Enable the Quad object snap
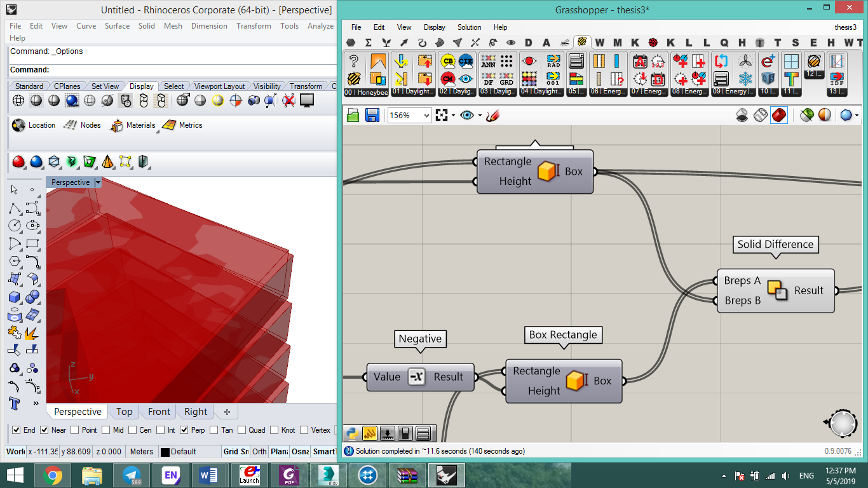 pos(241,430)
